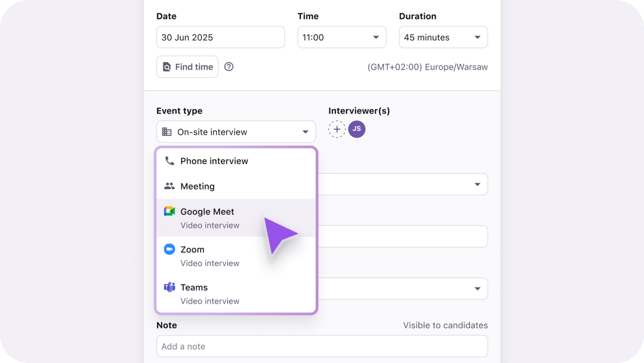
Task: Click the Zoom logo icon
Action: click(169, 249)
